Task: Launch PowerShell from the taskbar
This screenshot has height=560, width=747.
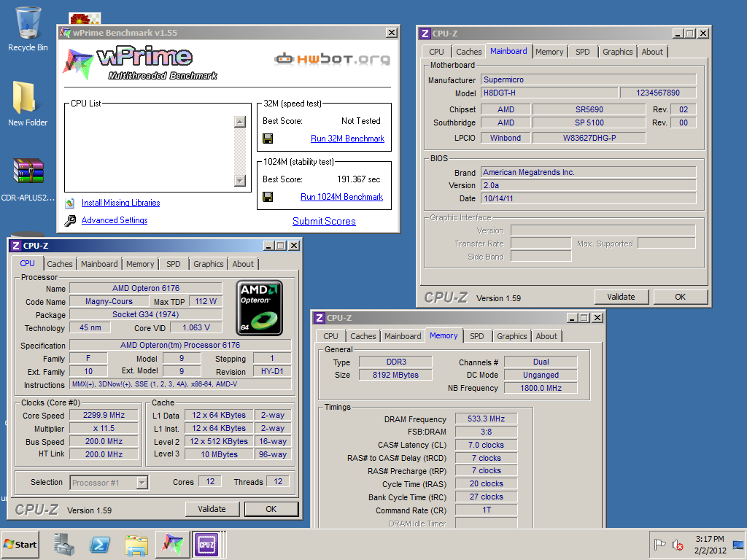Action: point(99,544)
